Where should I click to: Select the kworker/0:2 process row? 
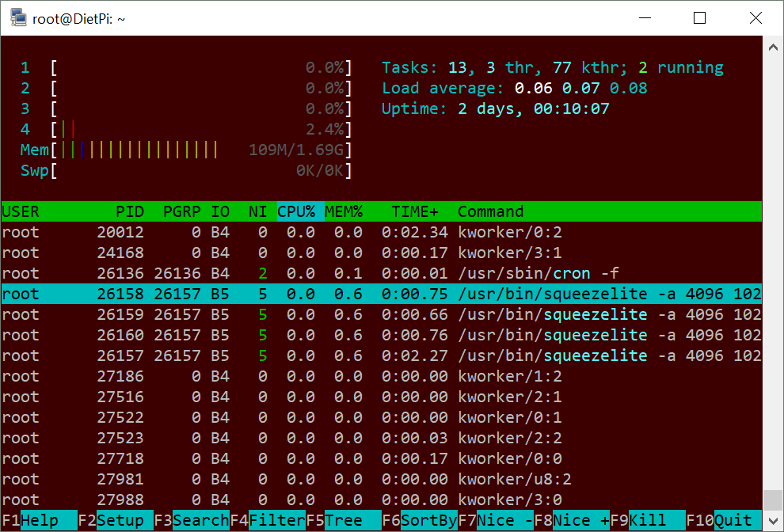pos(382,232)
